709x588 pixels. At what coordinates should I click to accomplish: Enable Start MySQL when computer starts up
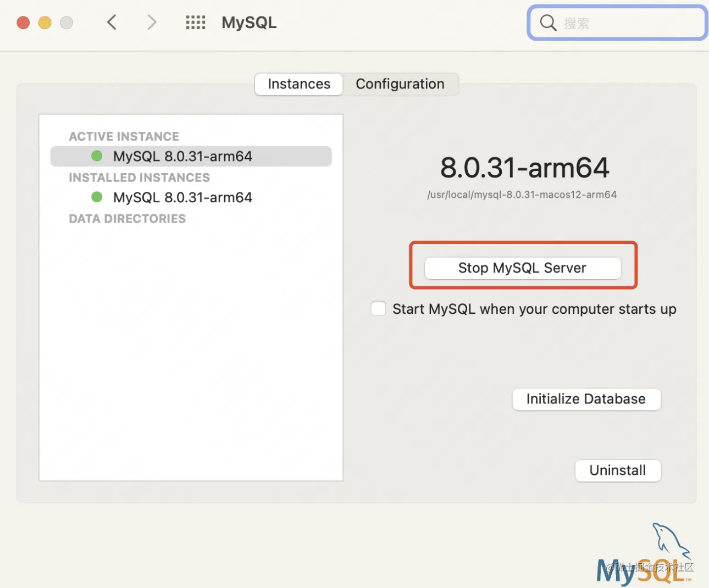tap(378, 309)
